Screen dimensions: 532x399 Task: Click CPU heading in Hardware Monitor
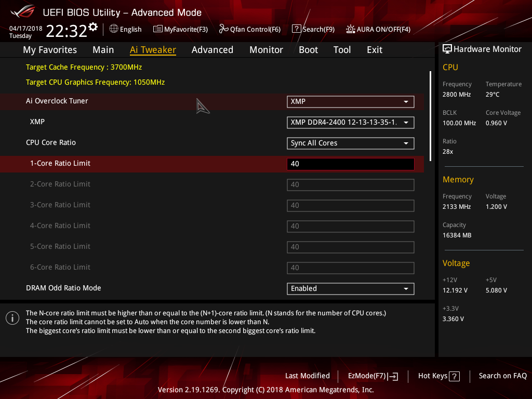pyautogui.click(x=450, y=67)
